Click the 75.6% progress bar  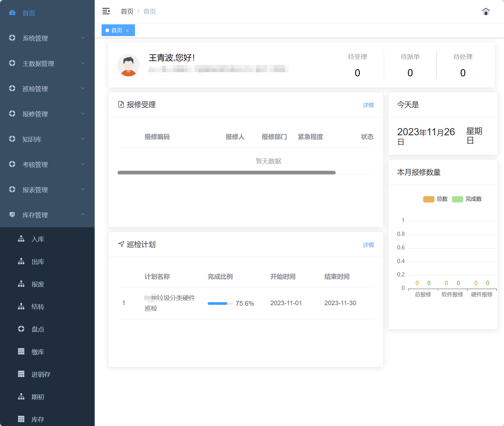coord(220,303)
